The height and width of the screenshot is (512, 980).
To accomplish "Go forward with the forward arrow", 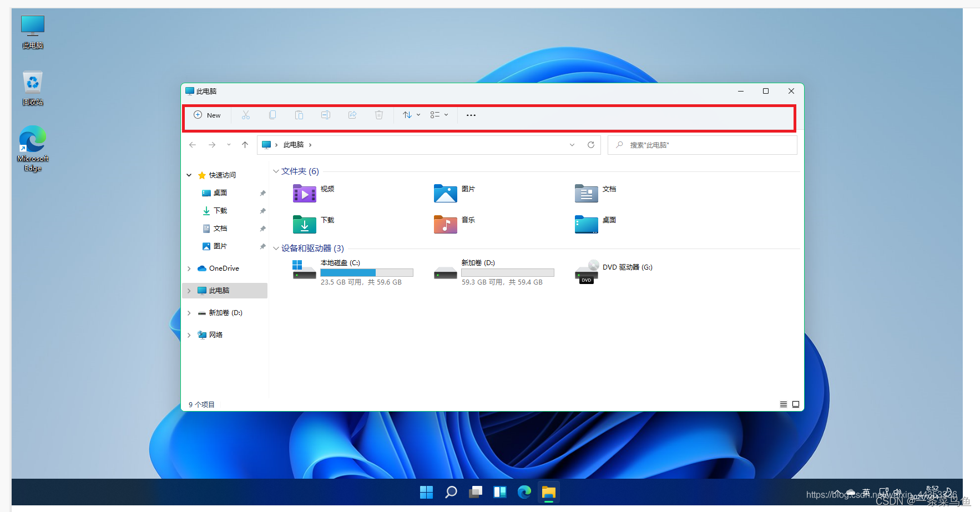I will 212,145.
